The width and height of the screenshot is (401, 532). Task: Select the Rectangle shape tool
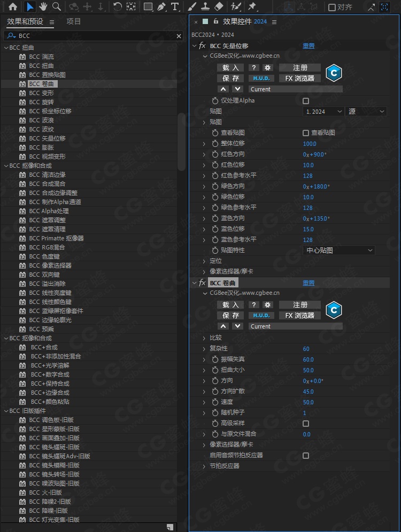[x=148, y=6]
